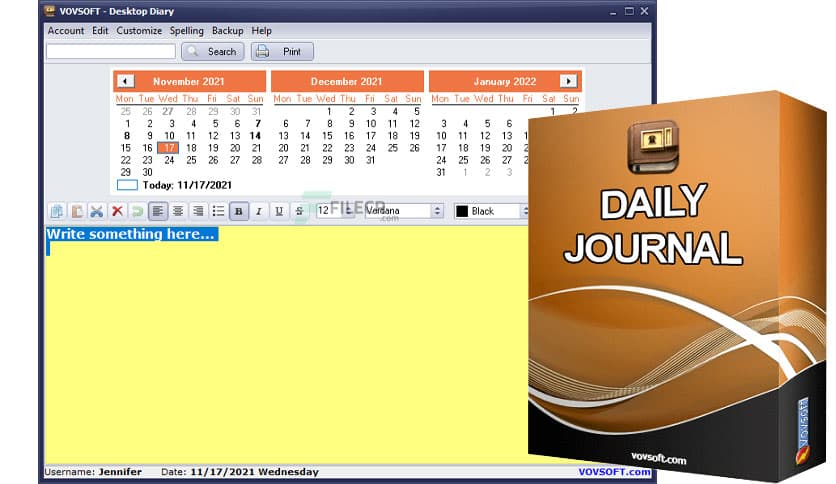Center align the text
The image size is (836, 484).
[x=178, y=211]
